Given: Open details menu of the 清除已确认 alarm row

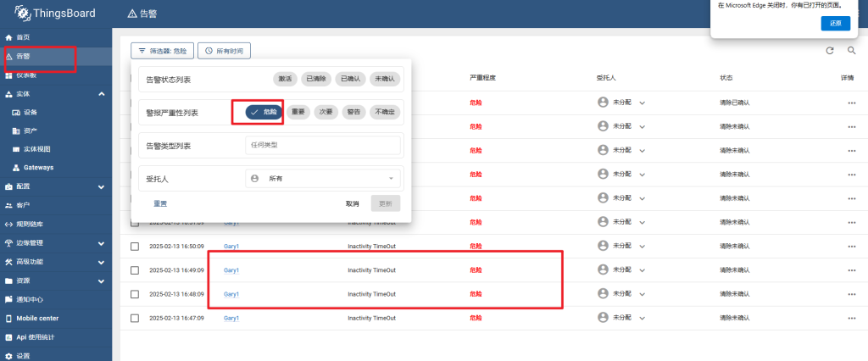Looking at the screenshot, I should click(x=852, y=103).
